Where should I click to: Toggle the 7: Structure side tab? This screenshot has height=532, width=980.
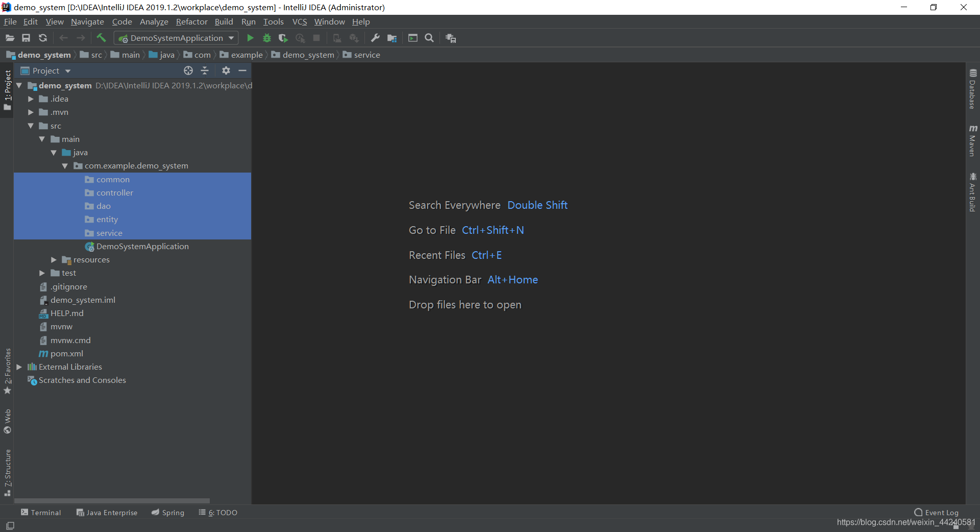coord(8,472)
